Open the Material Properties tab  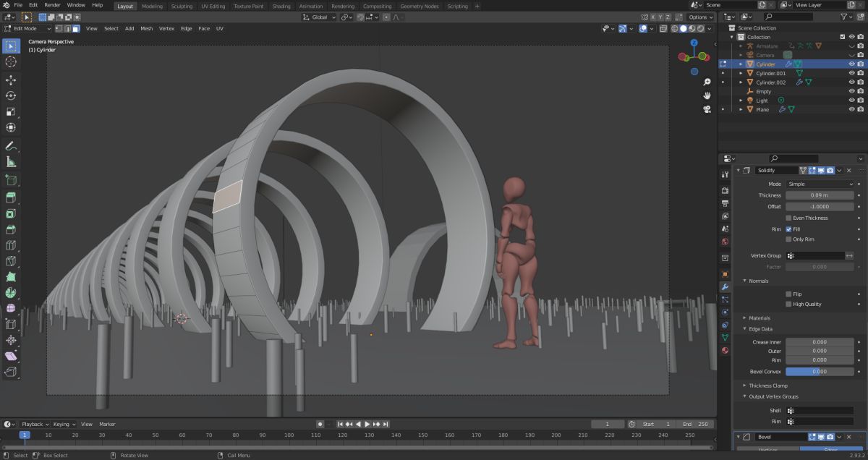[x=725, y=350]
